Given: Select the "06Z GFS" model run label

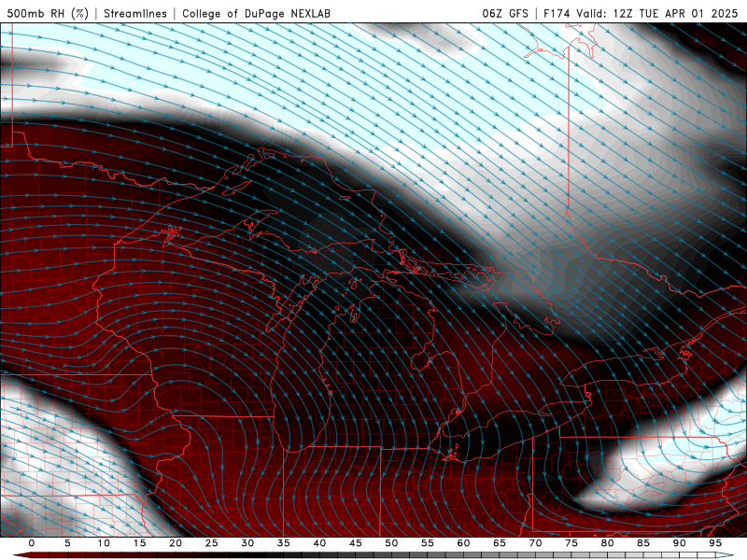Looking at the screenshot, I should pos(505,13).
